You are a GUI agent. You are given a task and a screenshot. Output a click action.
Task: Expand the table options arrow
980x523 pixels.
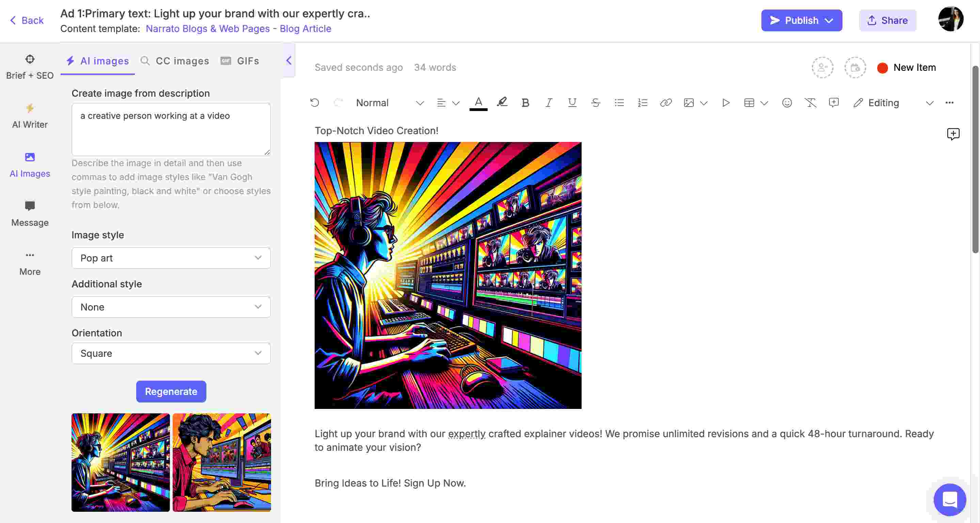(764, 103)
